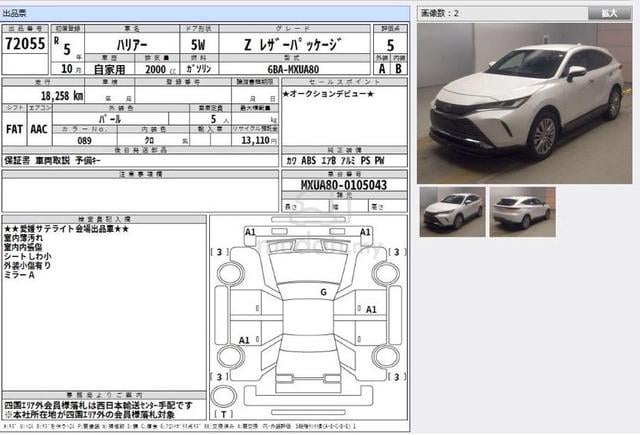The width and height of the screenshot is (640, 435).
Task: Click exterior color パール
Action: point(110,119)
